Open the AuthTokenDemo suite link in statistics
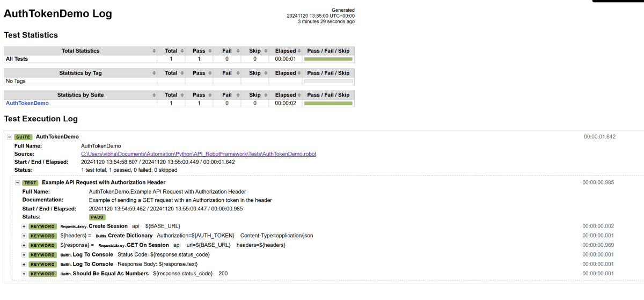This screenshot has height=300, width=644. coord(27,103)
